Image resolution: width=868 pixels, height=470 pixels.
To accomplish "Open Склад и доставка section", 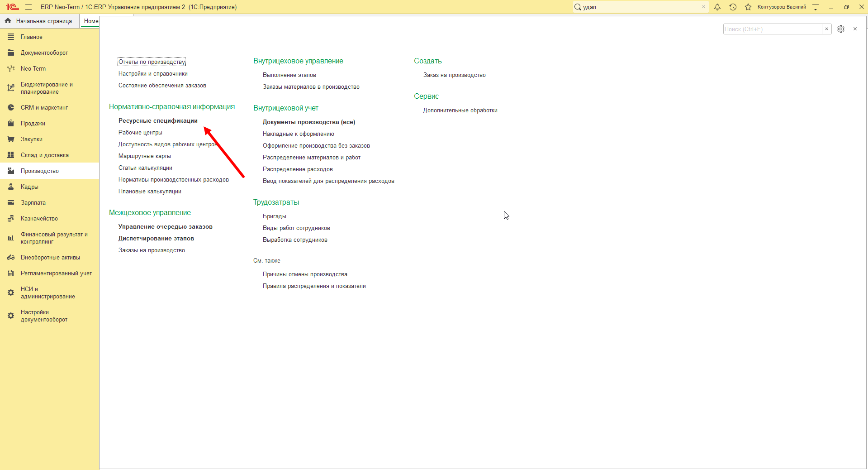I will 49,155.
